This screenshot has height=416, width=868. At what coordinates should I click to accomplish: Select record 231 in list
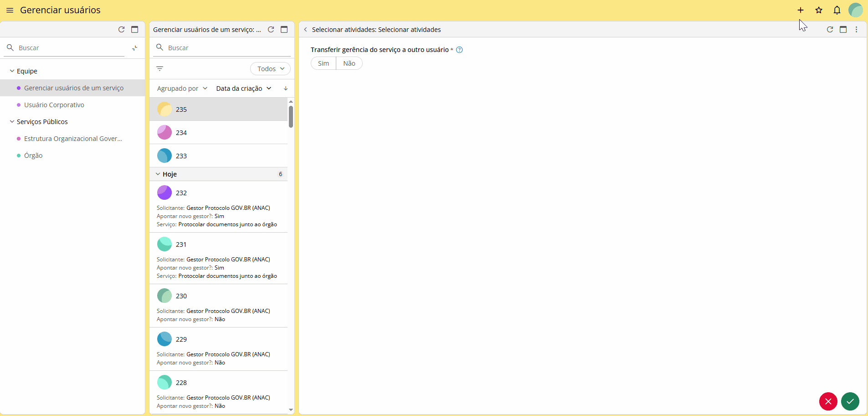tap(219, 259)
